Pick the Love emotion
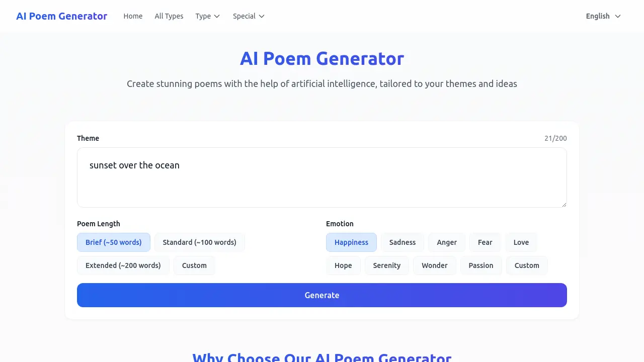The image size is (644, 362). (x=521, y=242)
